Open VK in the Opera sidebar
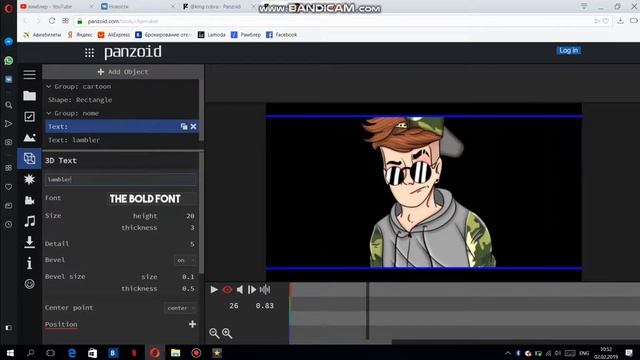The width and height of the screenshot is (640, 360). pos(8,80)
